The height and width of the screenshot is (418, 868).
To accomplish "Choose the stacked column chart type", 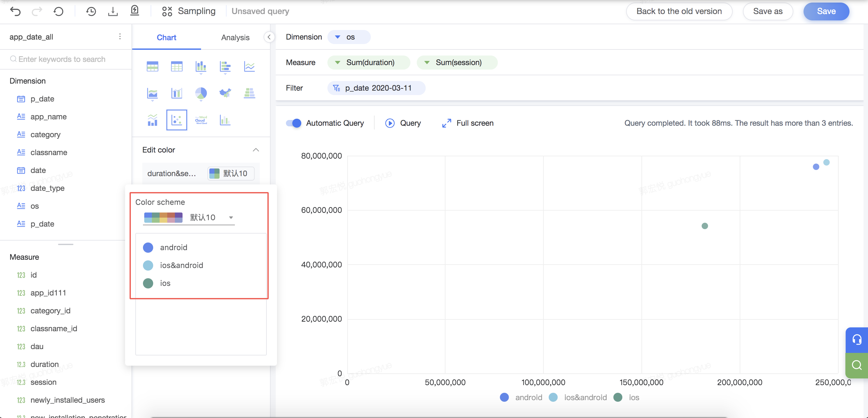I will tap(201, 66).
